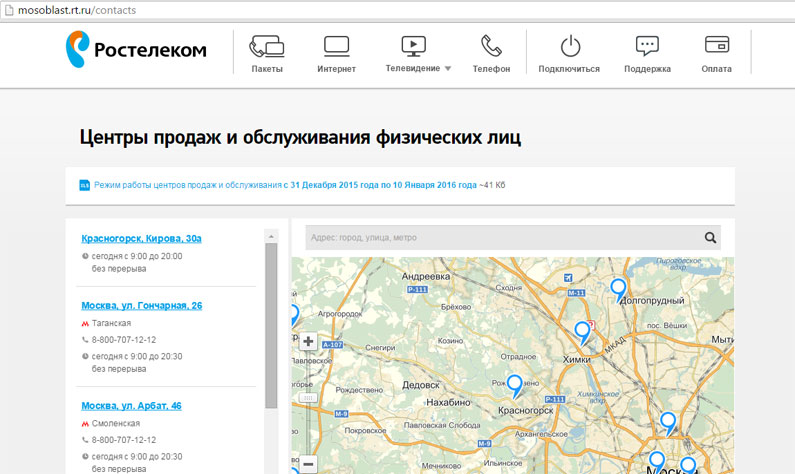Click the Rostelecom logo

(x=136, y=49)
